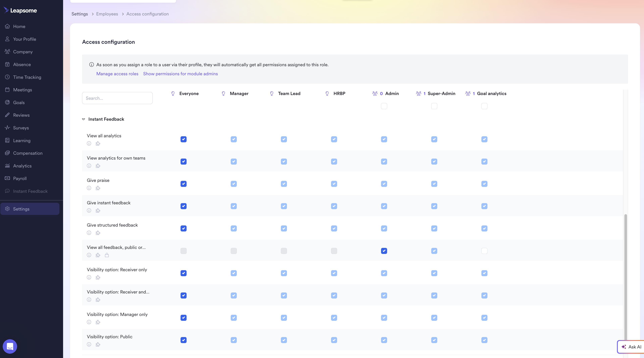644x358 pixels.
Task: Click the Leapsome logo
Action: click(20, 10)
